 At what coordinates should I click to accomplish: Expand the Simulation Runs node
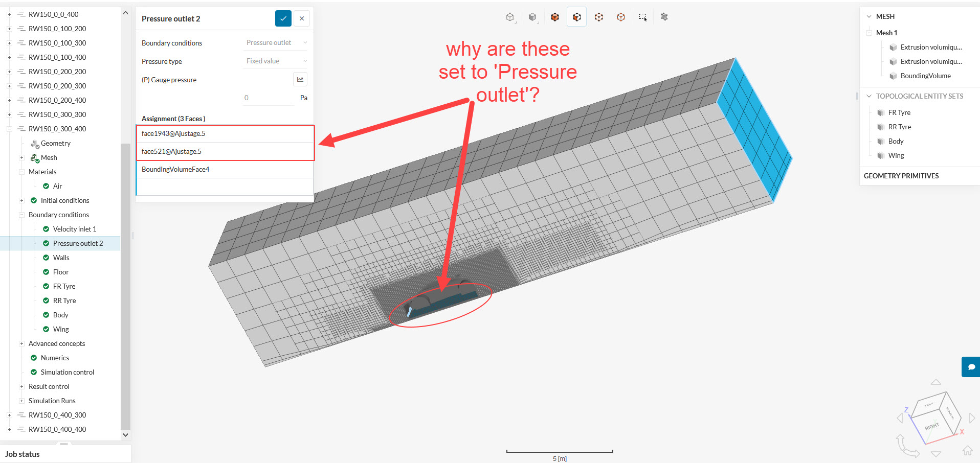click(21, 401)
